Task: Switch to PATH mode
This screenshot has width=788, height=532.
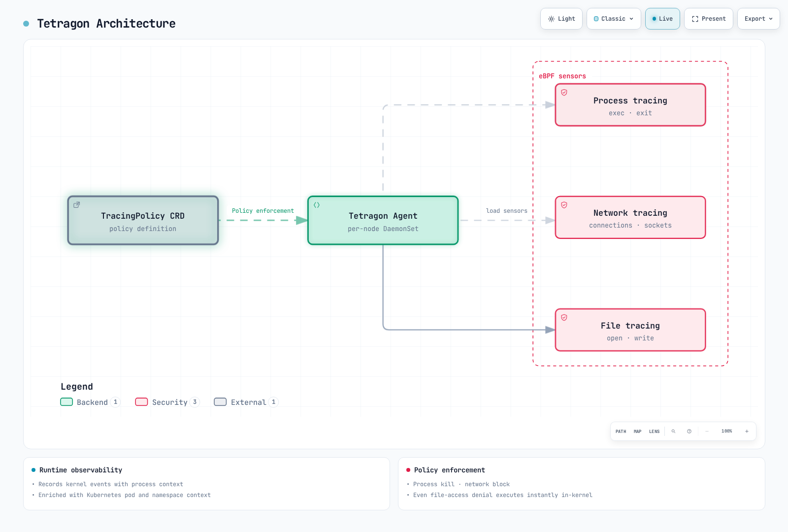Action: point(621,432)
